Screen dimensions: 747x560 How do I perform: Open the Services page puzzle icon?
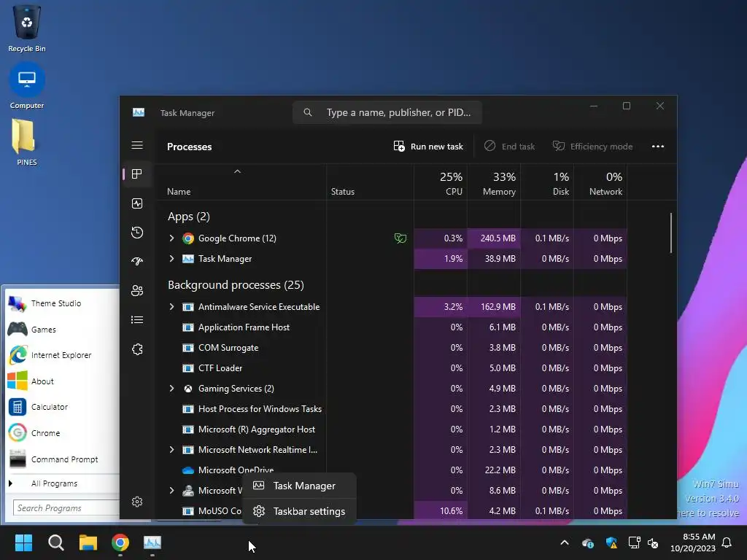click(x=137, y=349)
